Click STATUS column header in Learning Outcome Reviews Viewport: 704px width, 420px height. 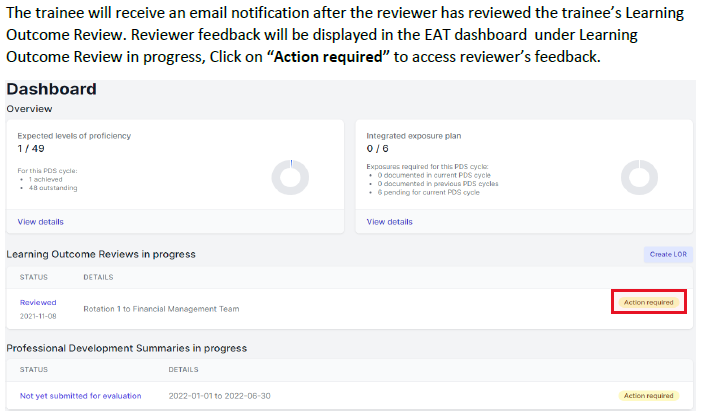pos(34,277)
